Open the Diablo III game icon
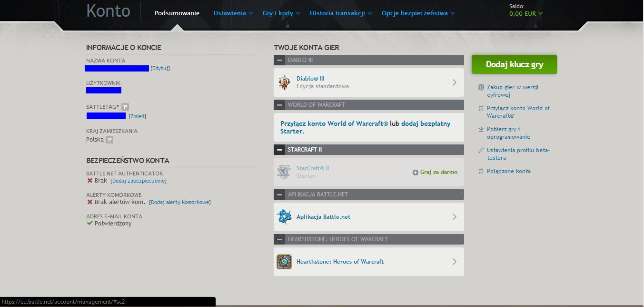 point(284,82)
